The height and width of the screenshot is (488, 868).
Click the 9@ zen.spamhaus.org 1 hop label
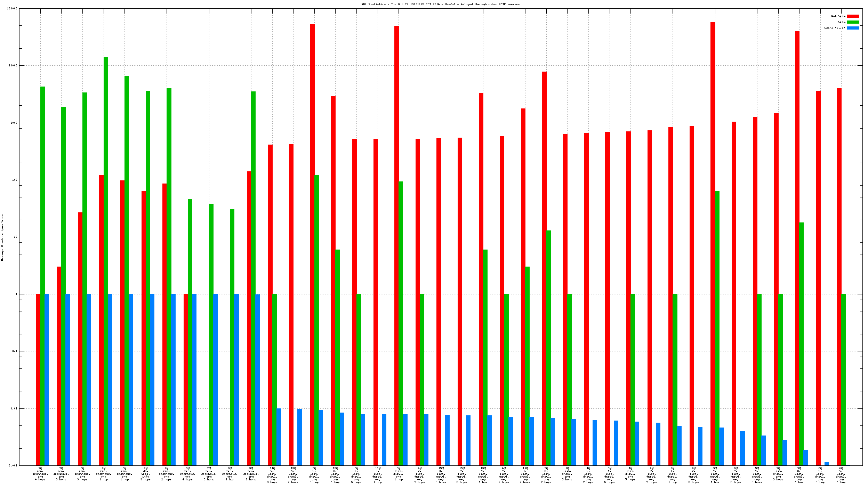pyautogui.click(x=230, y=474)
